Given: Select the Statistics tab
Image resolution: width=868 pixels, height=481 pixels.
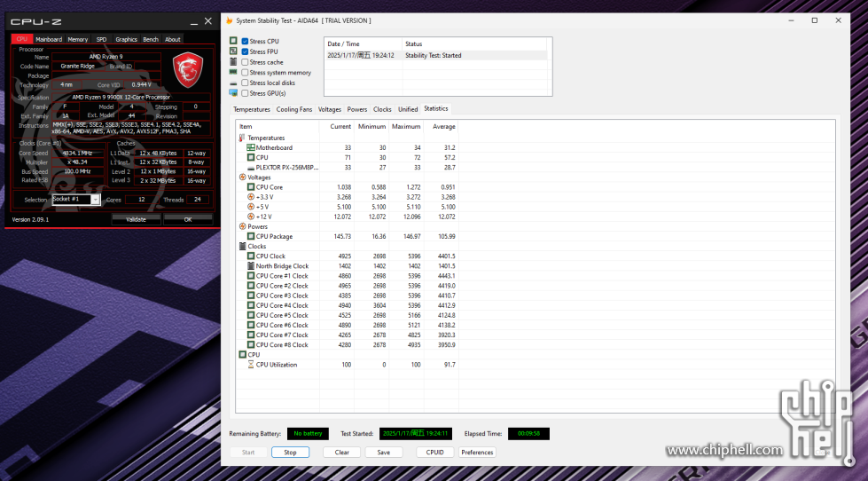Looking at the screenshot, I should (x=436, y=108).
